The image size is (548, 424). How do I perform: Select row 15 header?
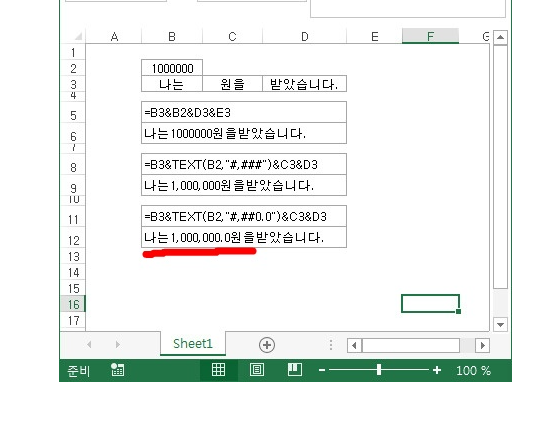tap(73, 288)
